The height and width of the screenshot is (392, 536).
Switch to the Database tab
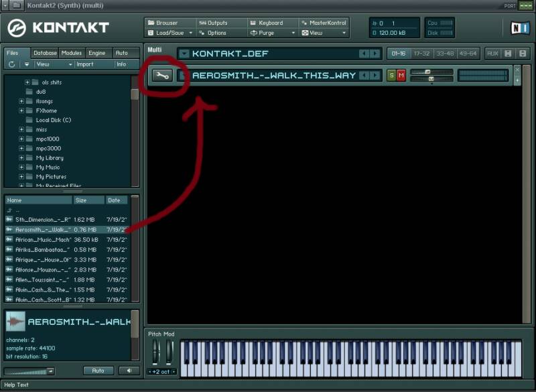[x=45, y=53]
